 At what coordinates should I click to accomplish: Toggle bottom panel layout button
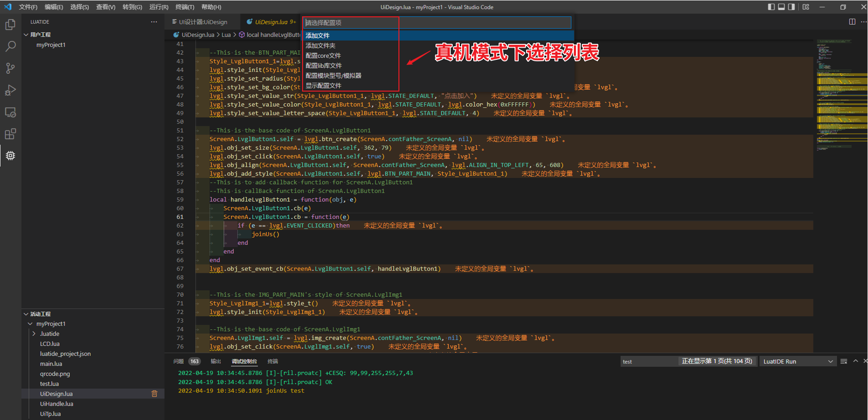(x=781, y=7)
